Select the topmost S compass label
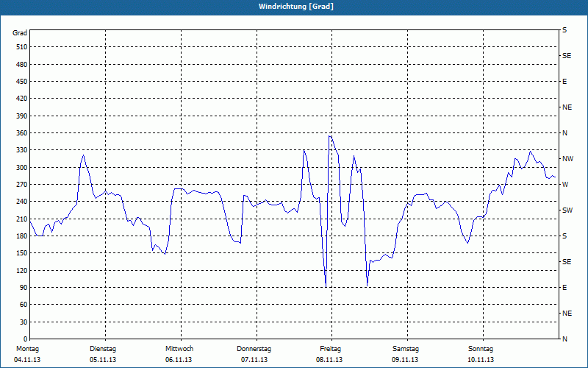 pyautogui.click(x=564, y=30)
